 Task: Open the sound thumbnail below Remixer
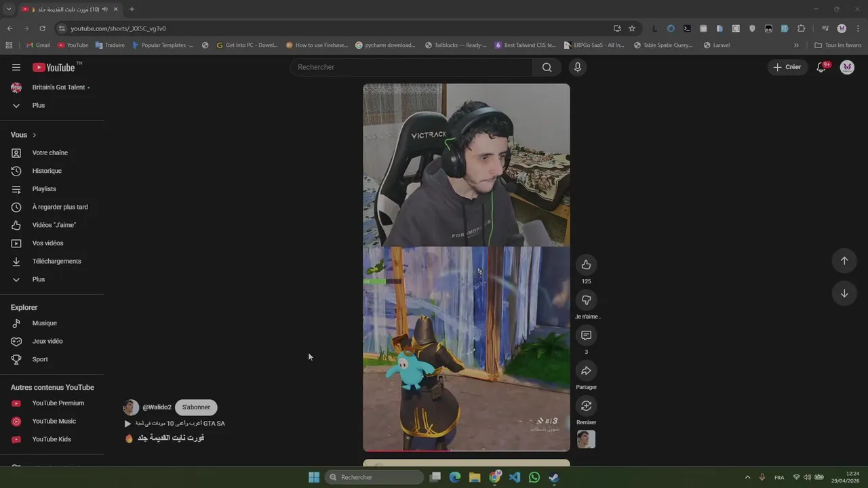[586, 439]
